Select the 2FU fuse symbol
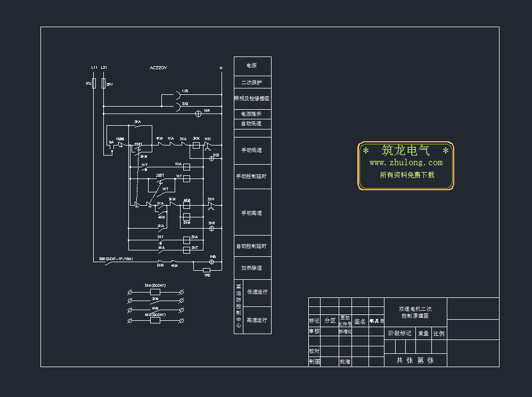Image resolution: width=532 pixels, height=397 pixels. 103,84
